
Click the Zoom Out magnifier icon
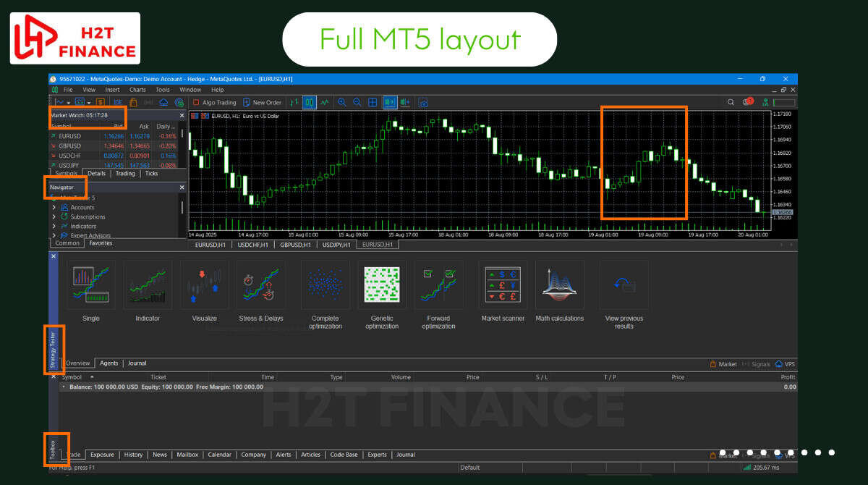[357, 102]
